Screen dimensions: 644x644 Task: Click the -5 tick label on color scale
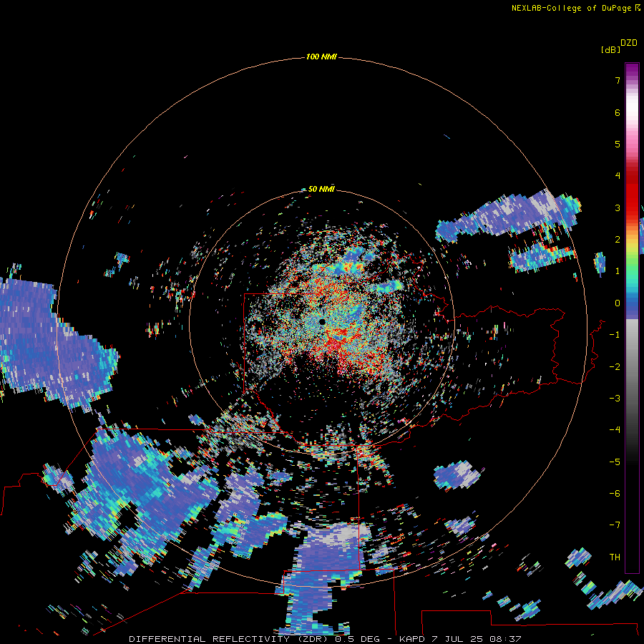(x=615, y=462)
